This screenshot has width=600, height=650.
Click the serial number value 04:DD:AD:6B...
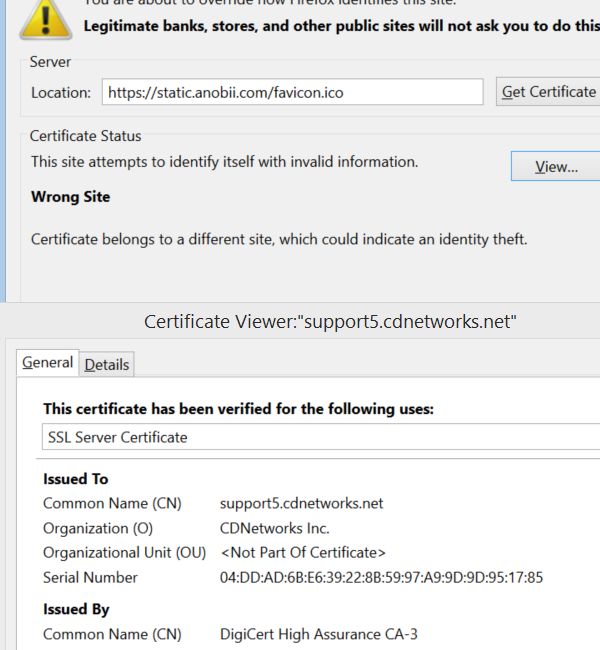pyautogui.click(x=381, y=577)
